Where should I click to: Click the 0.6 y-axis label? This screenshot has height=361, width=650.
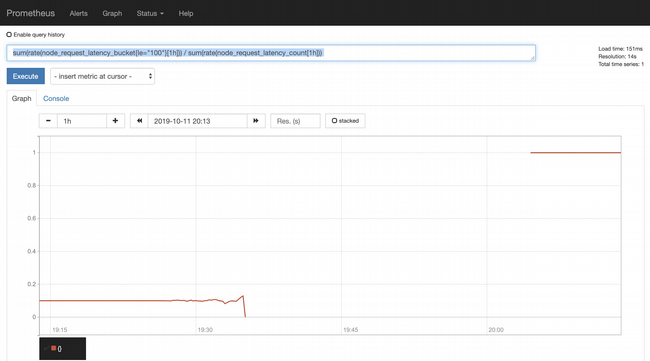coord(32,218)
